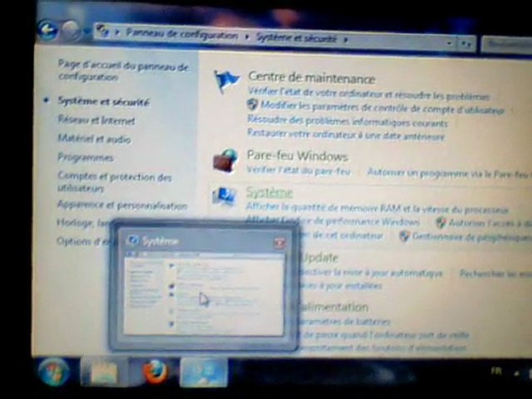Focus the search box at top right

(x=507, y=44)
